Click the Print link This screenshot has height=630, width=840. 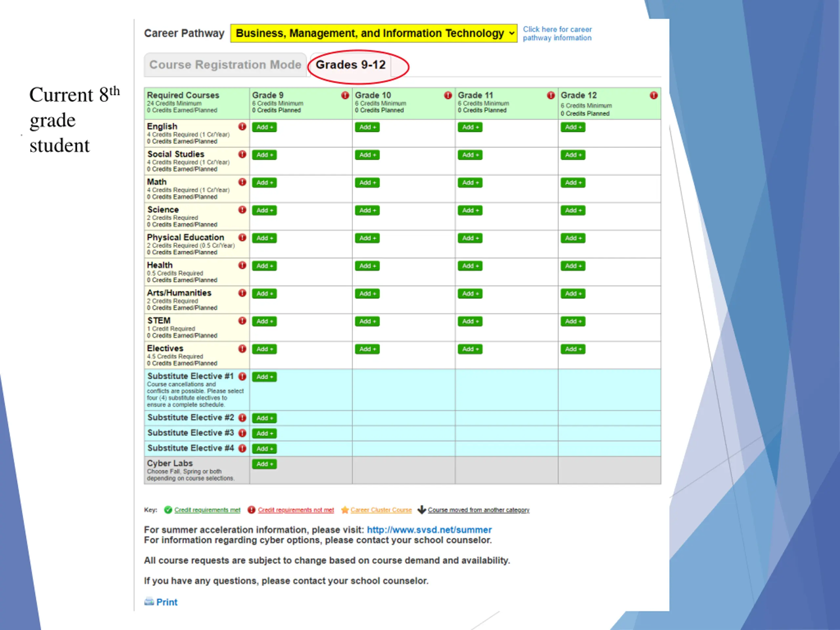coord(167,602)
